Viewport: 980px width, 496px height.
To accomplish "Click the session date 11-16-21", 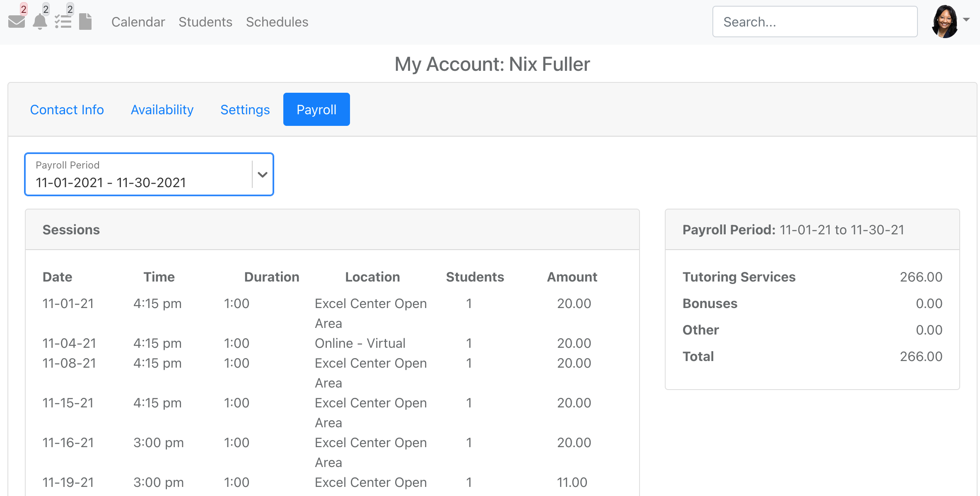I will pos(68,443).
